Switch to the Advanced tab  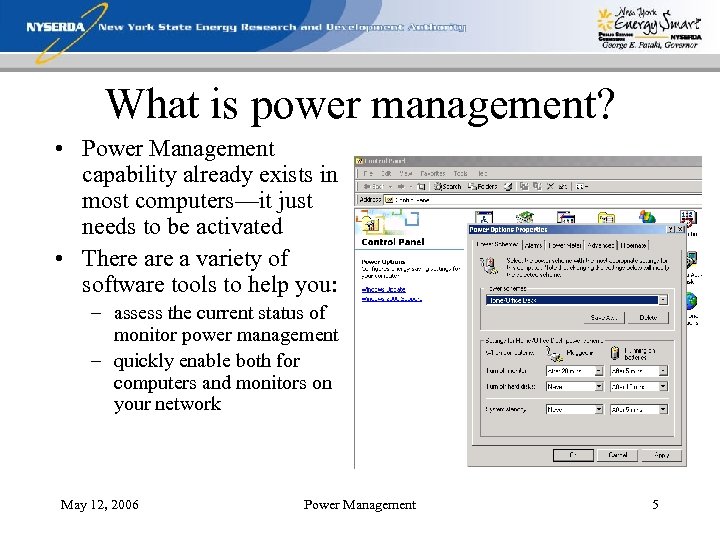601,245
